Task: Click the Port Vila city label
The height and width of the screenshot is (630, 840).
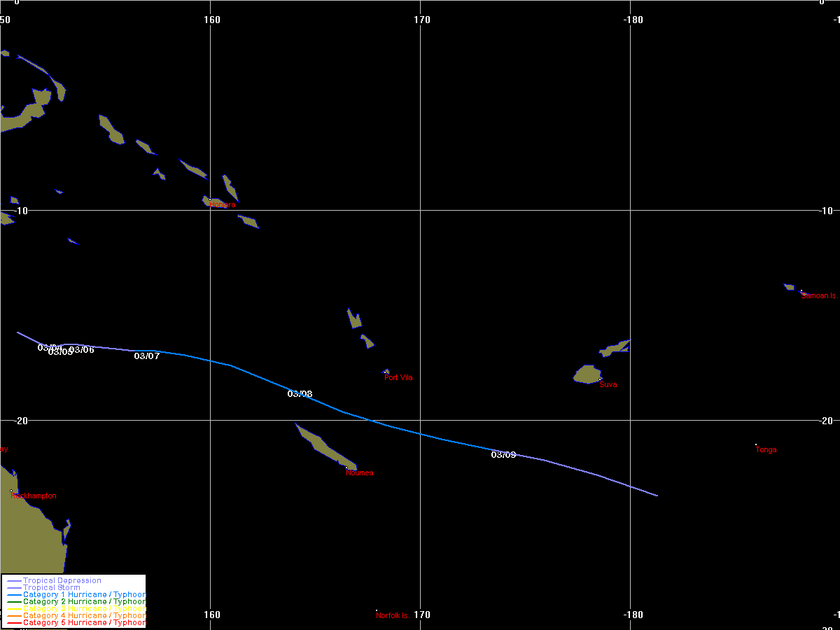Action: pos(398,378)
